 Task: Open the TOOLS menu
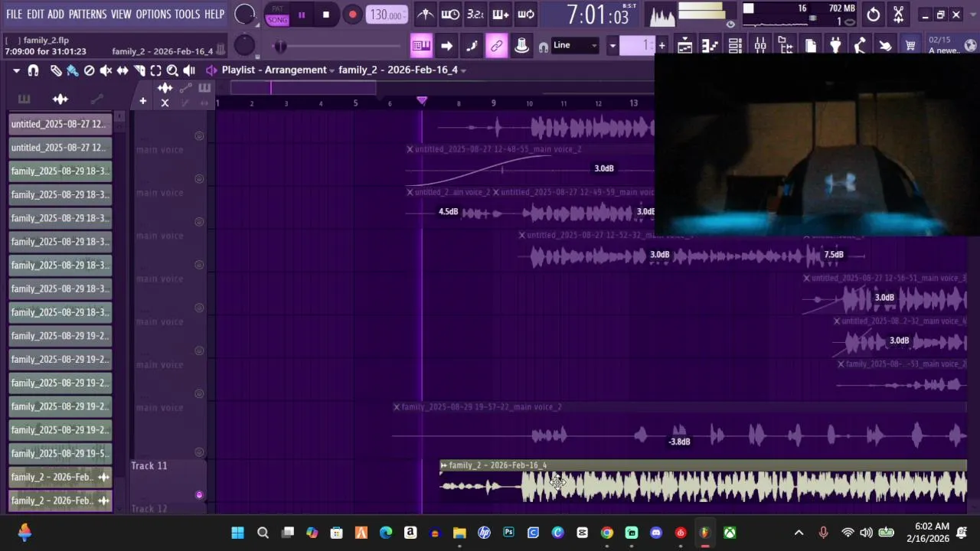[187, 14]
